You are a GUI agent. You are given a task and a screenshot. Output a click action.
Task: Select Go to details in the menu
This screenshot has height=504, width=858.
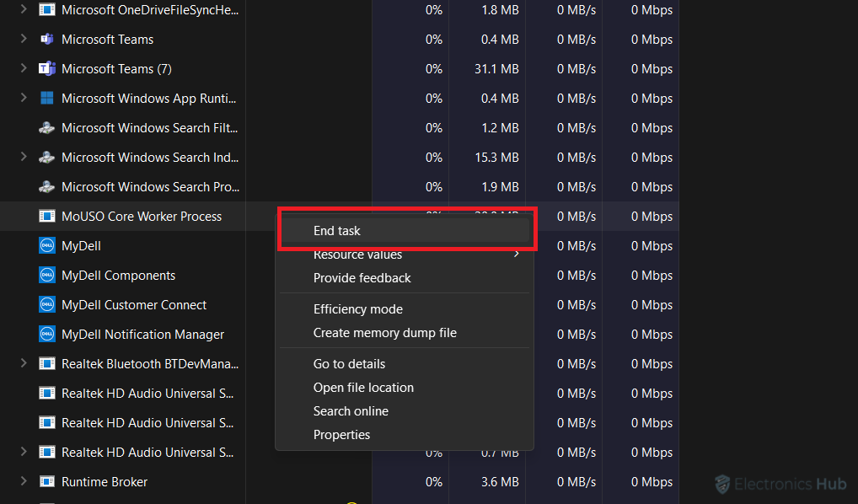tap(405, 364)
